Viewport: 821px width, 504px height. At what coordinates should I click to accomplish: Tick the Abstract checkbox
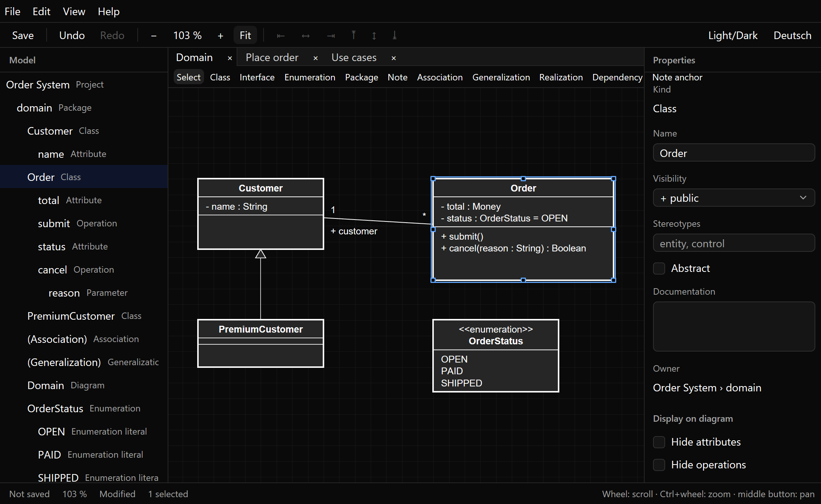tap(659, 268)
